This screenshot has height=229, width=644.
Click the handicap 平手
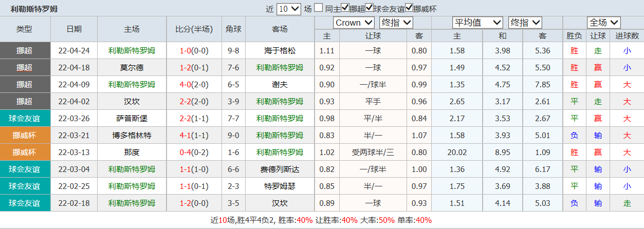(373, 101)
